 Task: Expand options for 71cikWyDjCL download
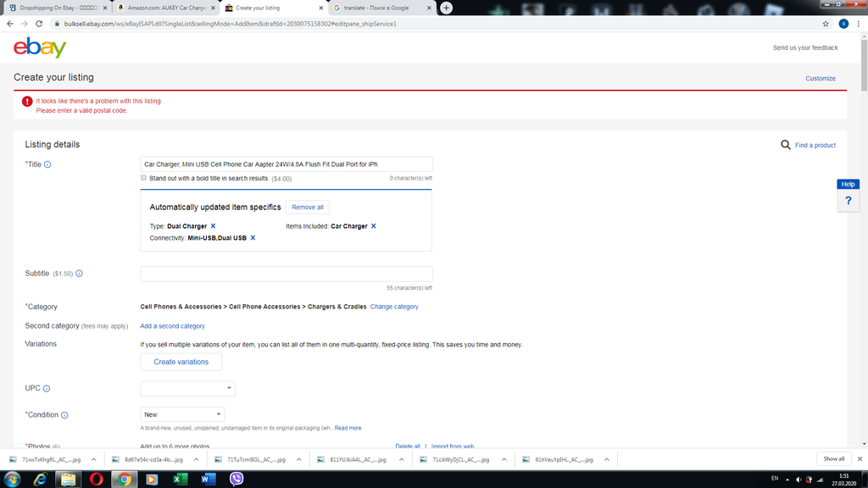click(x=504, y=459)
